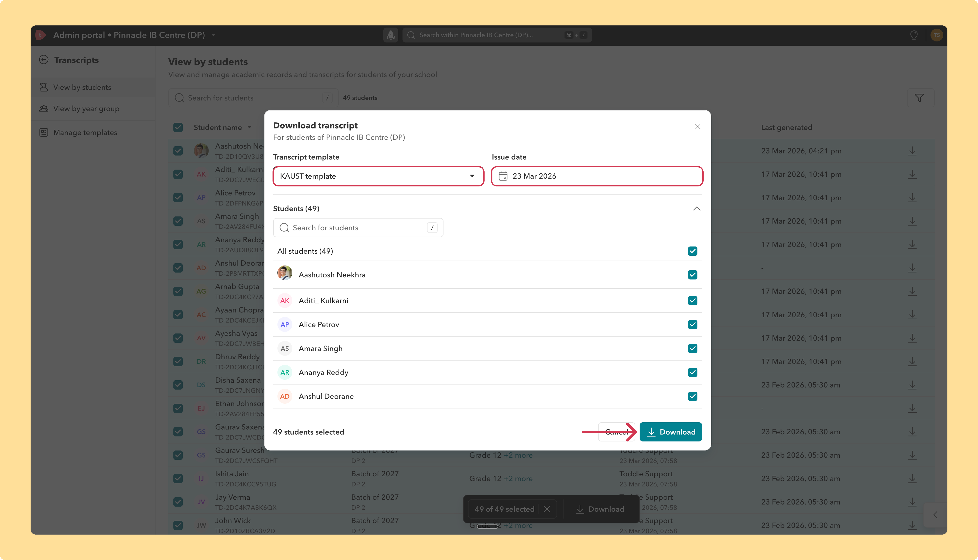Click Cancel in the Download transcript dialog
Screen dimensions: 978x560
click(617, 432)
